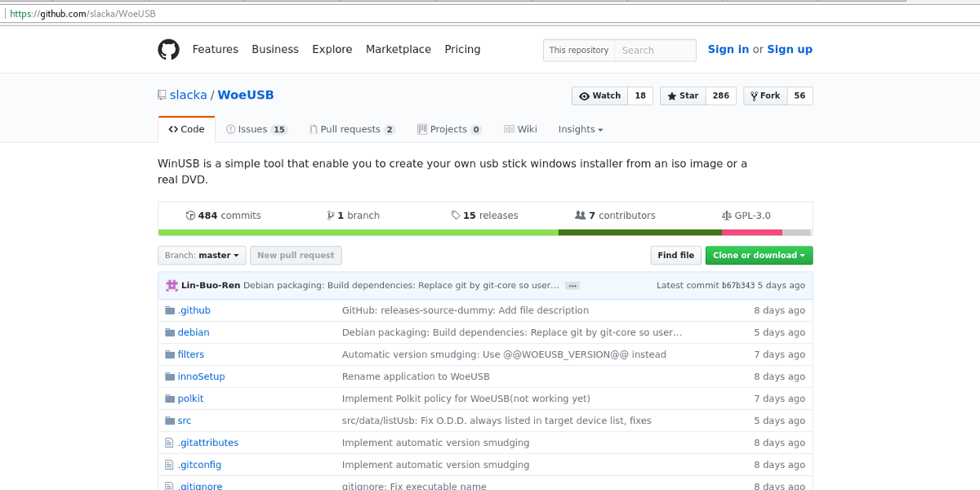Click the Sign in link
The width and height of the screenshot is (980, 490).
tap(728, 50)
